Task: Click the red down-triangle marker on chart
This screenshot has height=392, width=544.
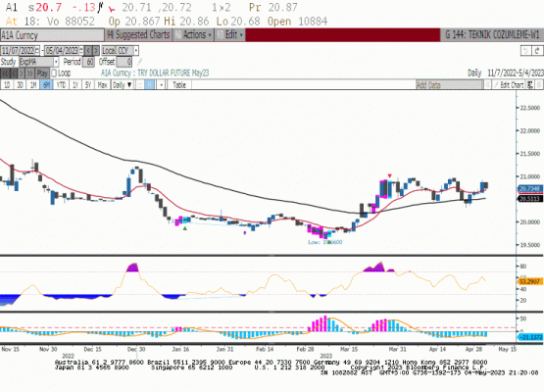Action: click(x=389, y=176)
